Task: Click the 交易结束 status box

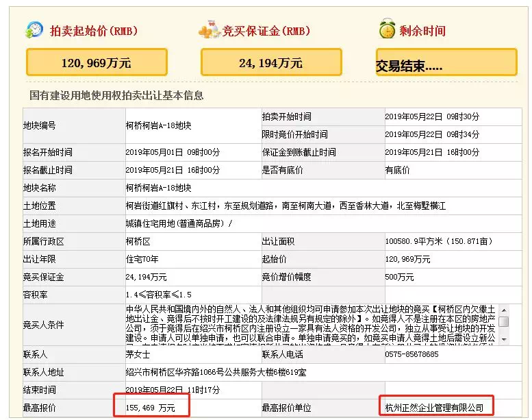Action: pyautogui.click(x=446, y=62)
